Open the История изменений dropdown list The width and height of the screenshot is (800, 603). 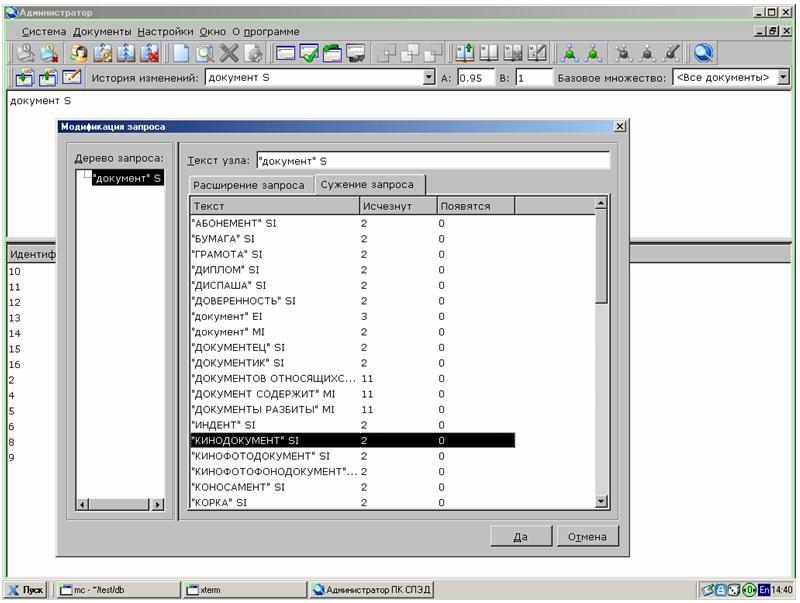[429, 78]
